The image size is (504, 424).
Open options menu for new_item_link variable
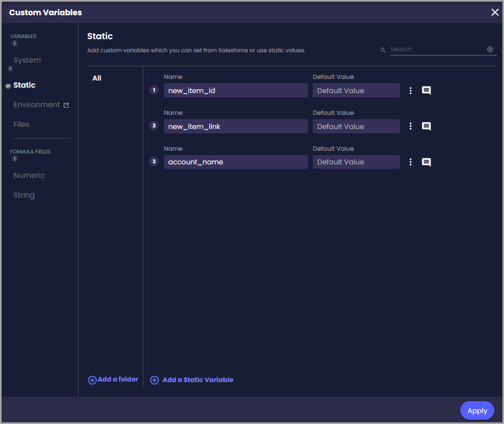pyautogui.click(x=410, y=126)
